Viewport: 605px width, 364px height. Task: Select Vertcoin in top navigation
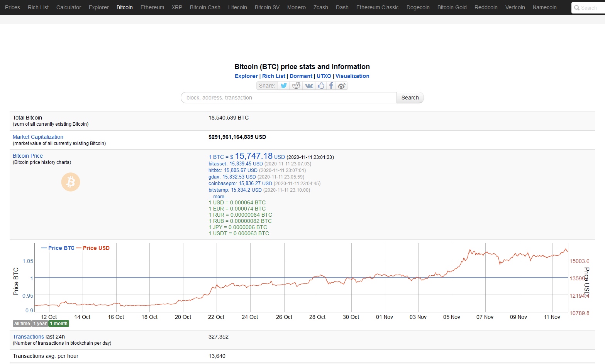click(x=515, y=7)
